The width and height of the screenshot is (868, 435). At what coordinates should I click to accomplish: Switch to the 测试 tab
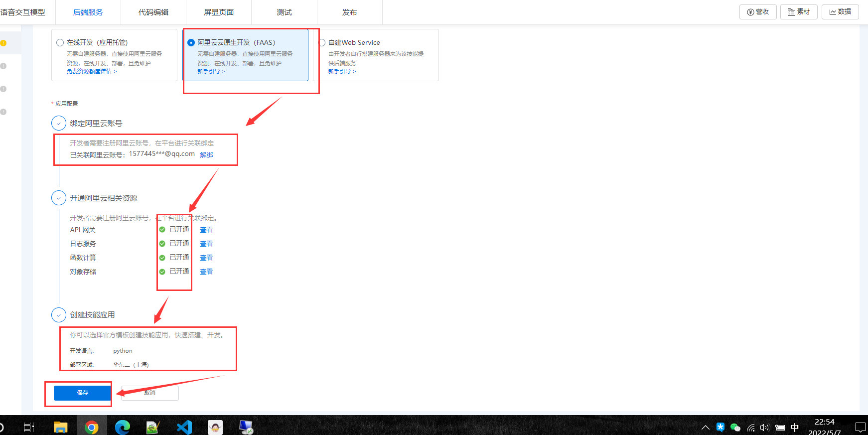tap(284, 12)
